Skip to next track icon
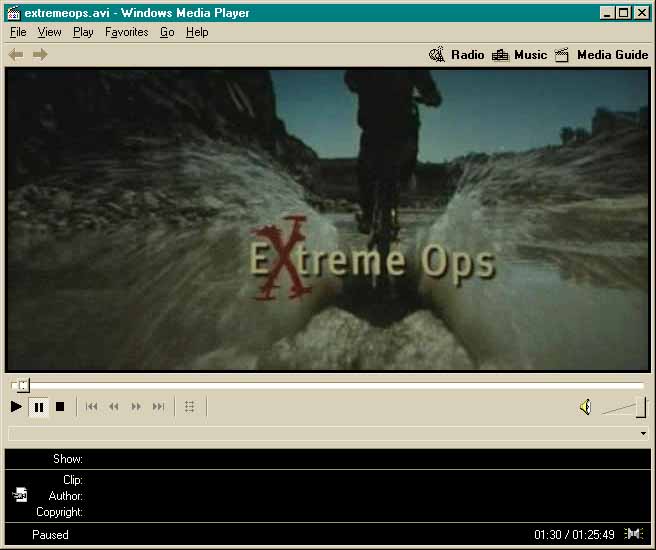Image resolution: width=656 pixels, height=550 pixels. [x=158, y=407]
